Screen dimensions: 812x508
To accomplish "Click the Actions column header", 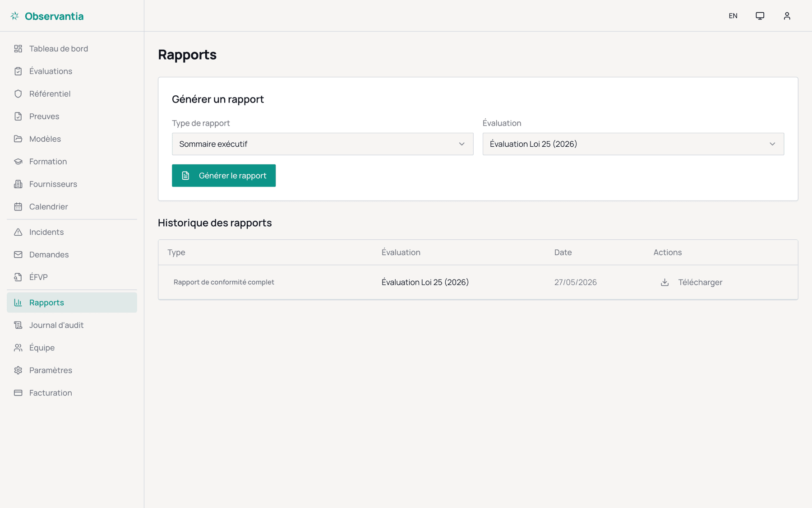I will pos(668,252).
